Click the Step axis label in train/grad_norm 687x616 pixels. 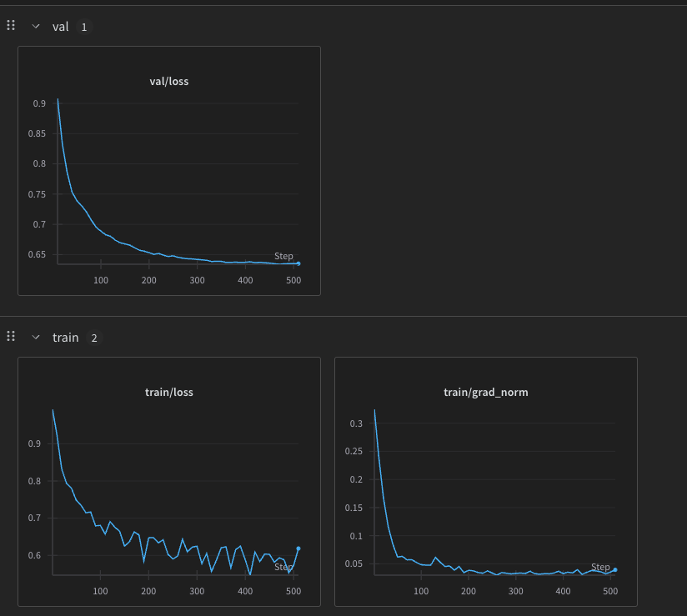600,568
